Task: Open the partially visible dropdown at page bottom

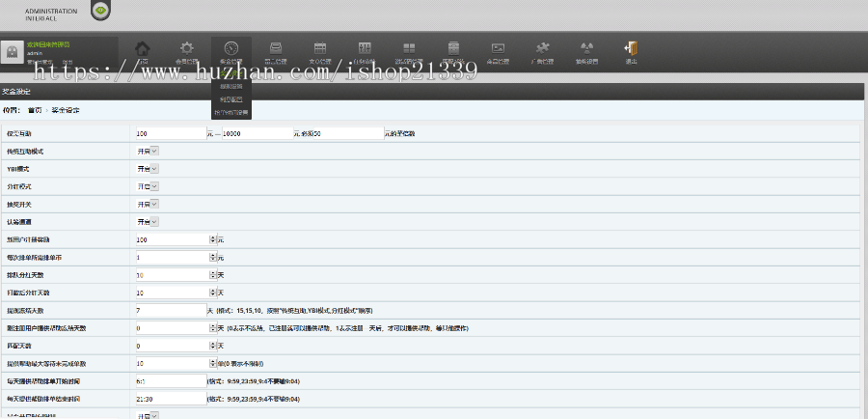Action: point(148,415)
